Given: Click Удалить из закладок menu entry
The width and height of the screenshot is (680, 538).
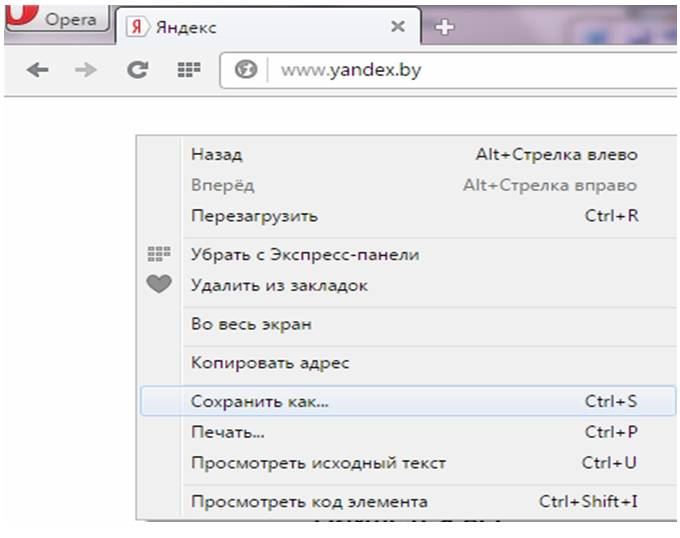Looking at the screenshot, I should (279, 285).
